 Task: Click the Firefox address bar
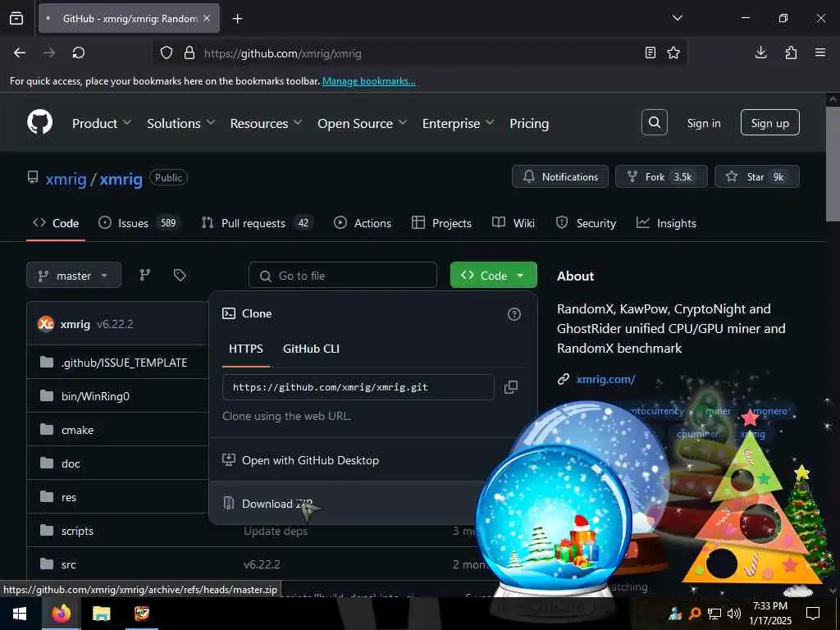click(418, 53)
